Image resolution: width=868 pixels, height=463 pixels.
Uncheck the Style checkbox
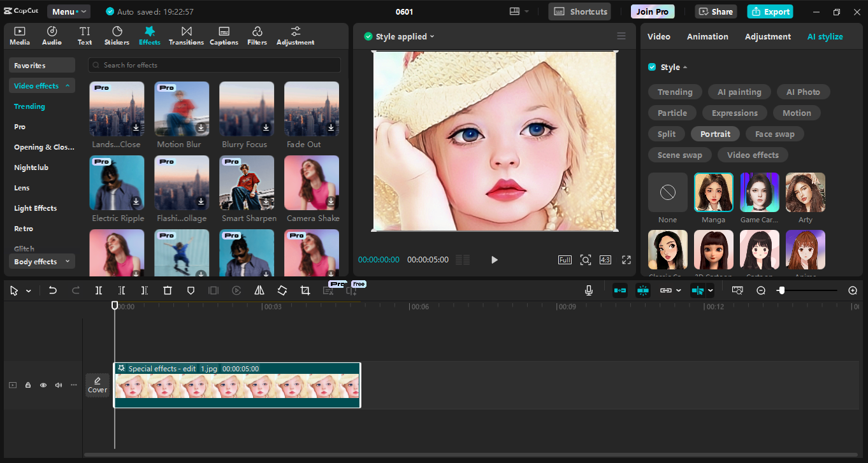(x=652, y=68)
